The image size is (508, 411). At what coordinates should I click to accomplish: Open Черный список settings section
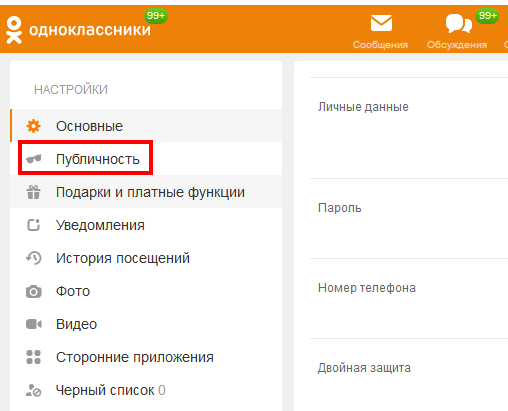146,390
